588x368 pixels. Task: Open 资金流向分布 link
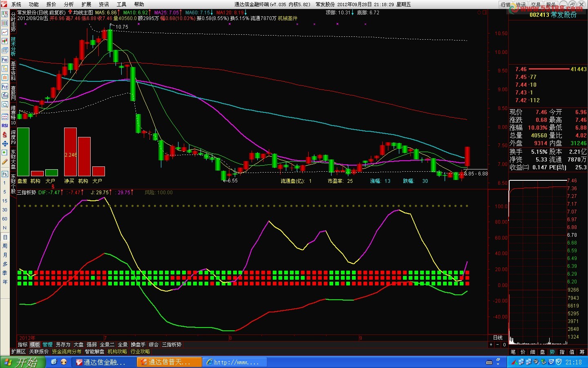67,352
